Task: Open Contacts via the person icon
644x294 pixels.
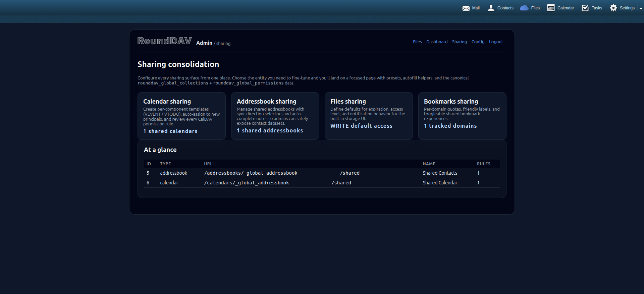Action: tap(491, 8)
